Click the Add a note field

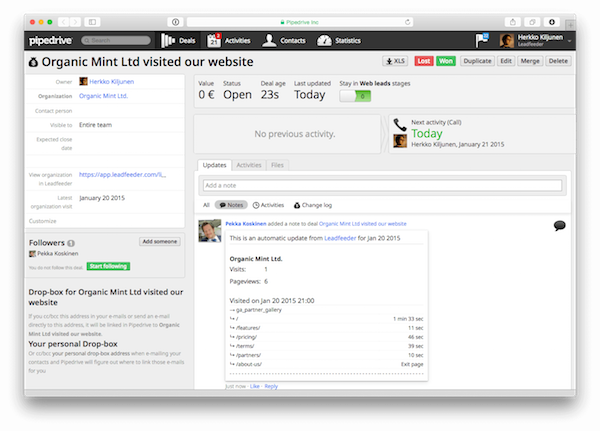pyautogui.click(x=382, y=185)
